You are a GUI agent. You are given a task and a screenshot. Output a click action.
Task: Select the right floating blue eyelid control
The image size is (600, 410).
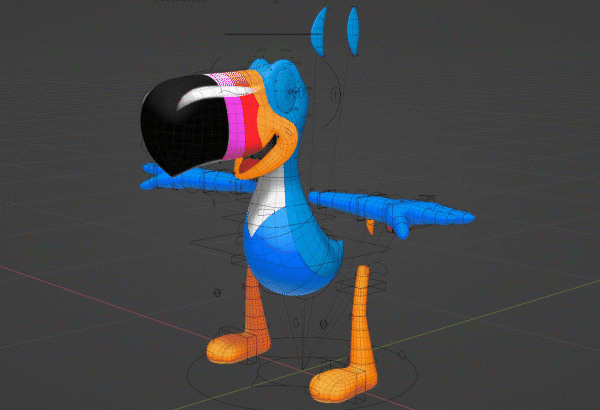(x=353, y=31)
